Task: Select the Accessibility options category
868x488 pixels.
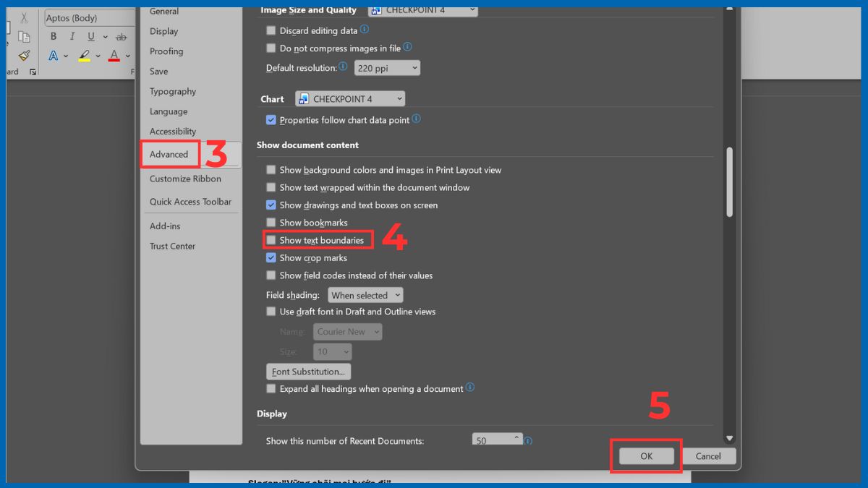Action: tap(173, 132)
